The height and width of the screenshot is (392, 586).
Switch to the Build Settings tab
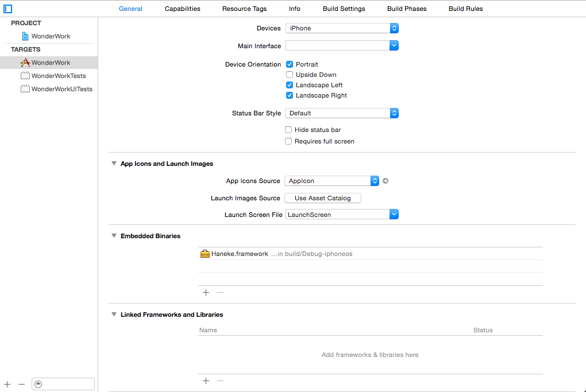coord(344,9)
